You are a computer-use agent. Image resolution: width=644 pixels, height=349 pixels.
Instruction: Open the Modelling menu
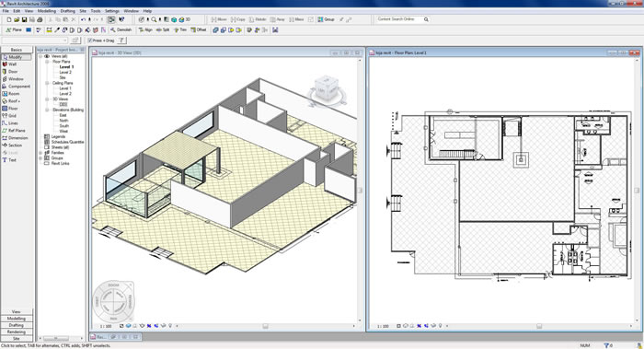point(46,11)
